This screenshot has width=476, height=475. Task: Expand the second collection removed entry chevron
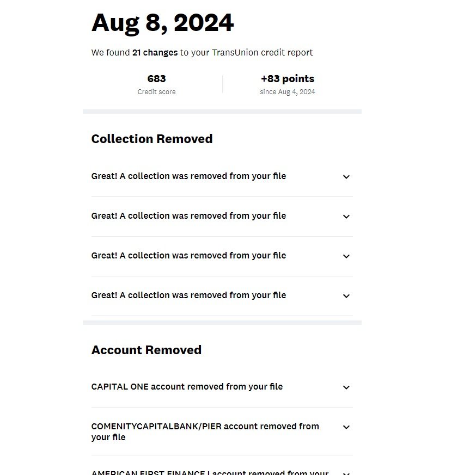346,217
